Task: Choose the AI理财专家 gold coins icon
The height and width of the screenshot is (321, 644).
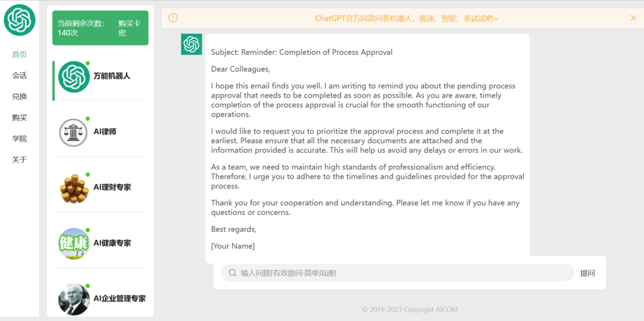Action: tap(74, 188)
